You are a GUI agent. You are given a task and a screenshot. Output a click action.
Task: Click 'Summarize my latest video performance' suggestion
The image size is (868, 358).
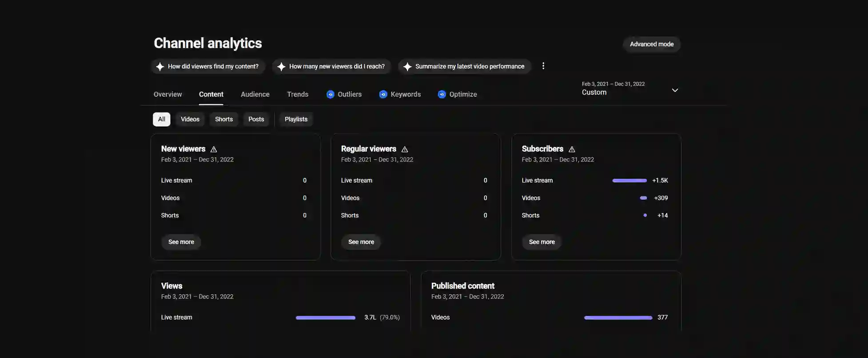[x=465, y=66]
